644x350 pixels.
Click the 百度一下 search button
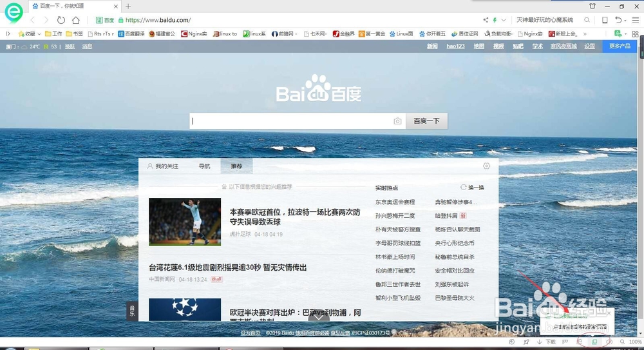click(426, 121)
